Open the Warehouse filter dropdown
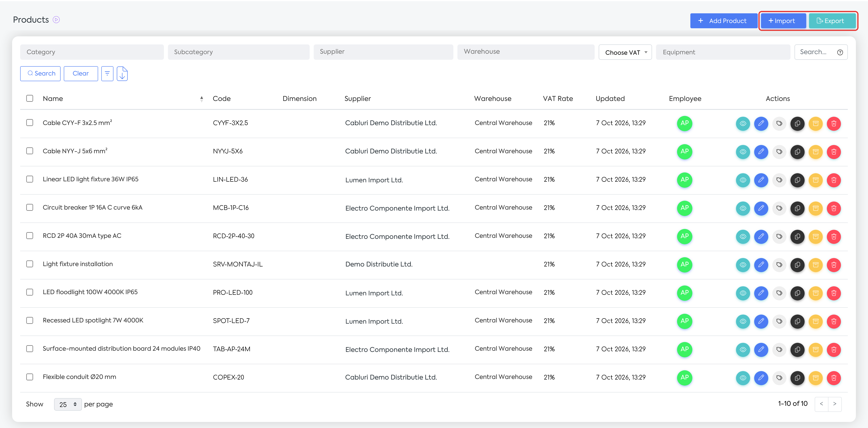 click(x=526, y=52)
